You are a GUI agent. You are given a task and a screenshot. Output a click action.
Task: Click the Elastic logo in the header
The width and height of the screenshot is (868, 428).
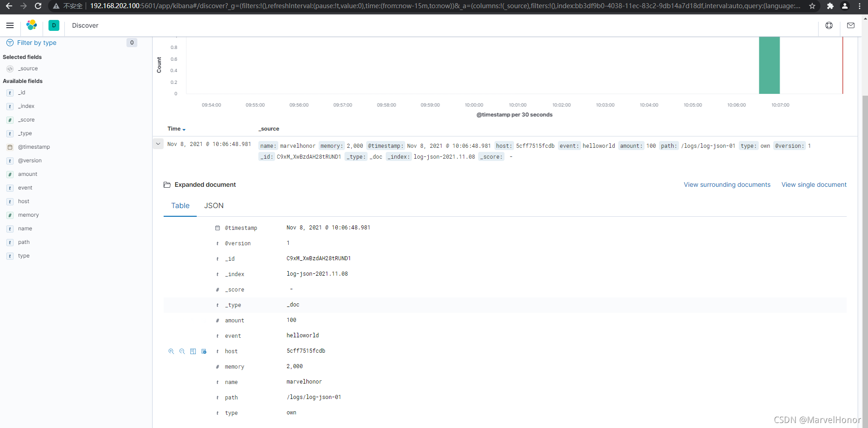click(x=31, y=25)
